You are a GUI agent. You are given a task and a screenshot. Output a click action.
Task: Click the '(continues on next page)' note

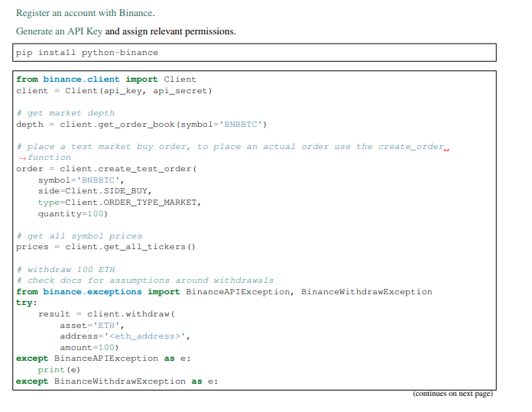click(453, 394)
